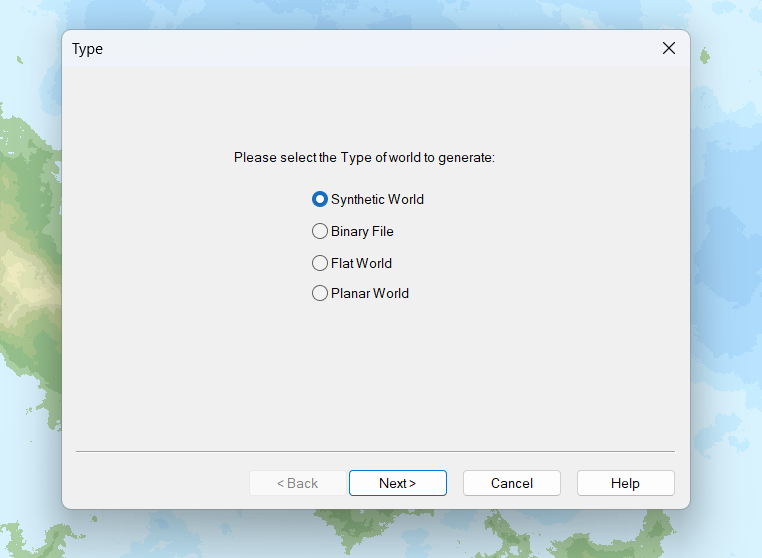Cancel the world type wizard
762x558 pixels.
click(511, 483)
